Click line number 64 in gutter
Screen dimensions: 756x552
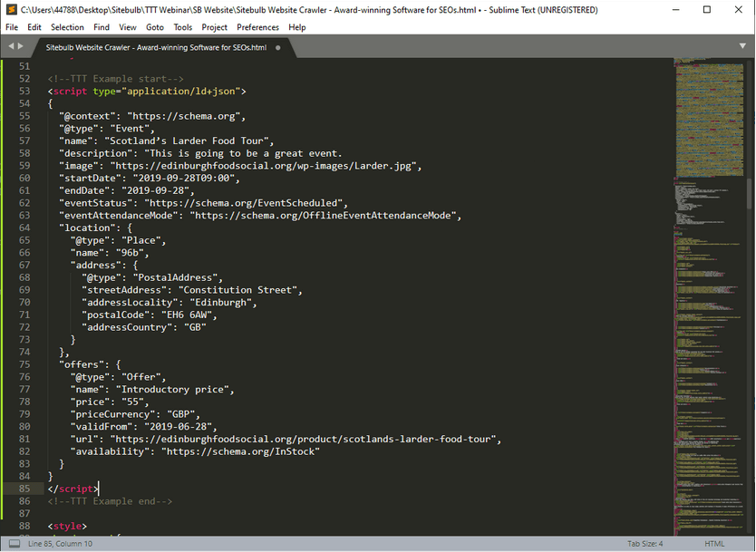[x=24, y=228]
